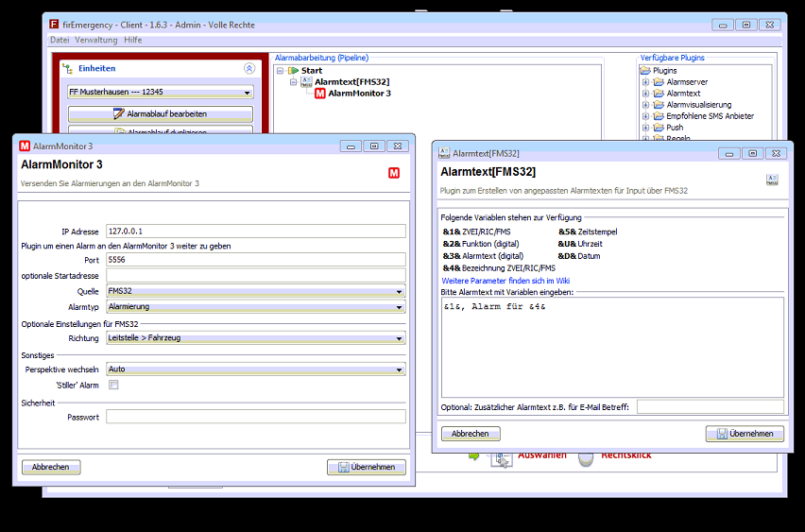
Task: Click the AlarmMonitor 3 pipeline node icon
Action: click(x=320, y=94)
